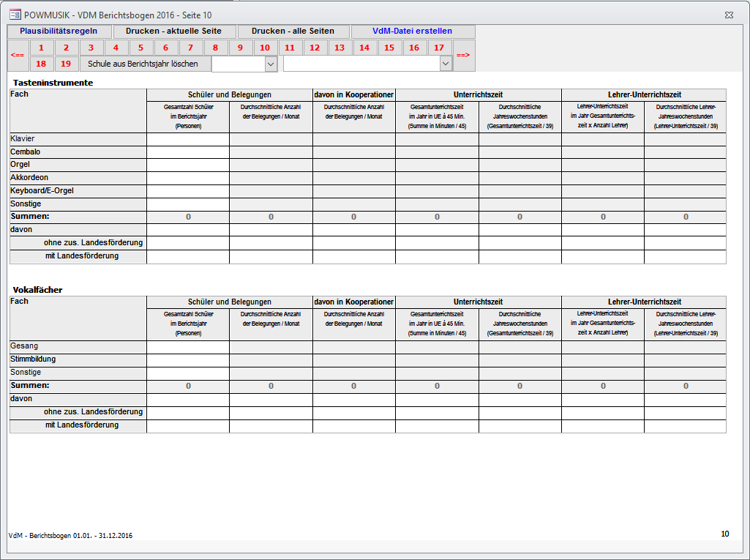Click Klavier Gesamtzahl Schüler field
The image size is (750, 560).
pos(187,139)
